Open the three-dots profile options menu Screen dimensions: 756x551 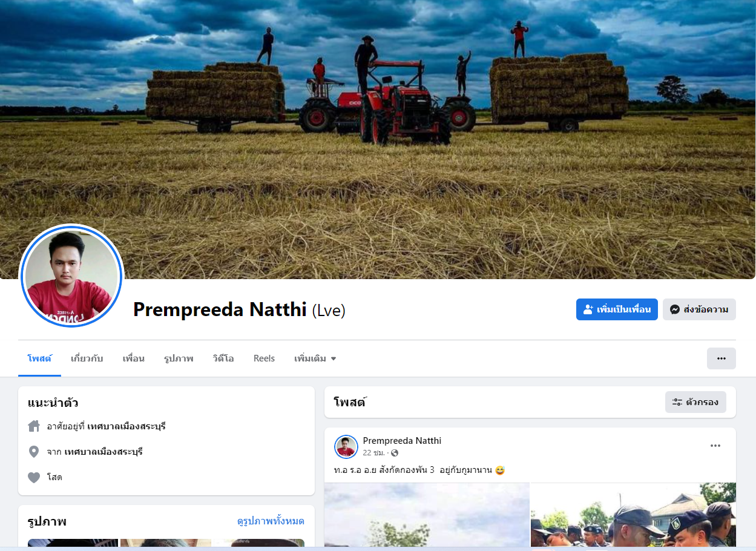721,358
